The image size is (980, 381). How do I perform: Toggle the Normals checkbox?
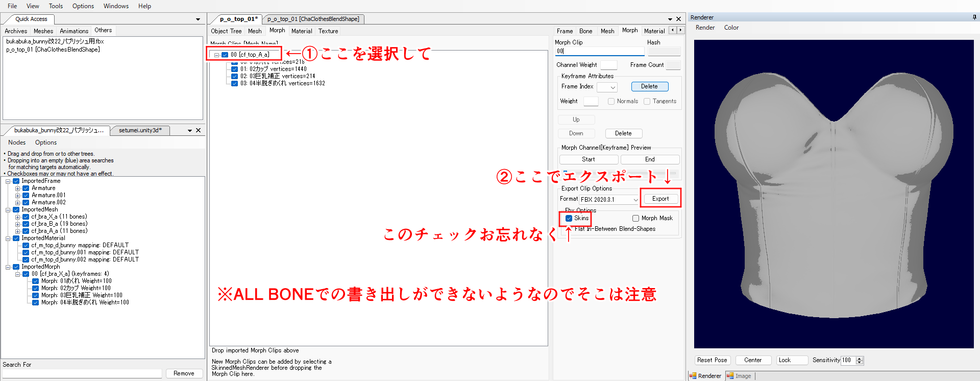[611, 101]
